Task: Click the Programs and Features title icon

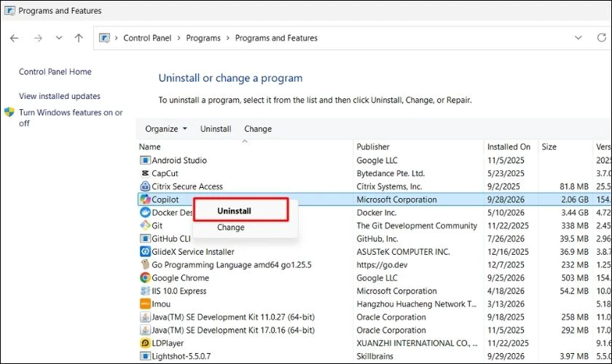Action: 9,10
